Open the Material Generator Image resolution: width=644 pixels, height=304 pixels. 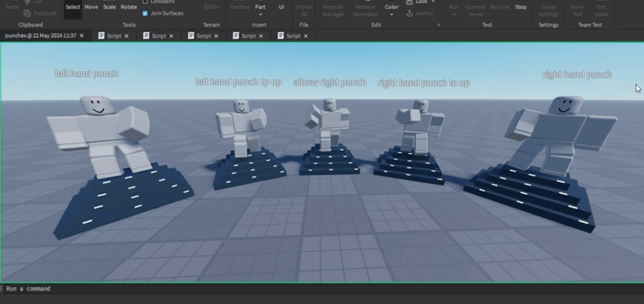coord(365,10)
